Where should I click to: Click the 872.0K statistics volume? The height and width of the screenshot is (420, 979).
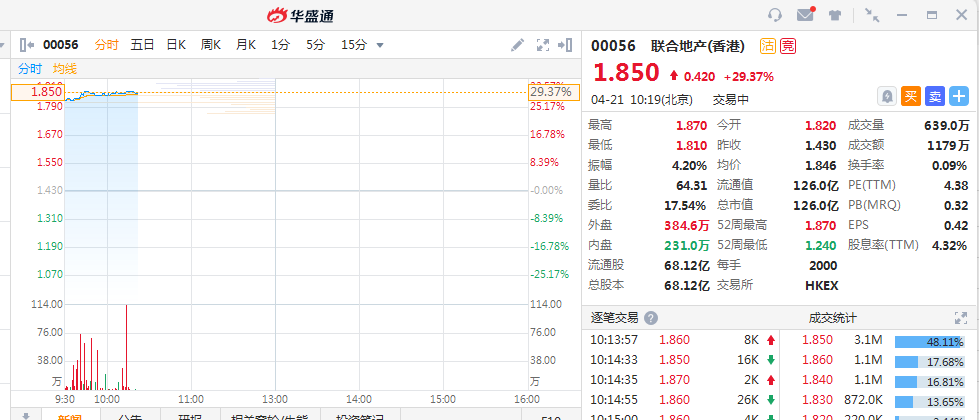click(862, 400)
